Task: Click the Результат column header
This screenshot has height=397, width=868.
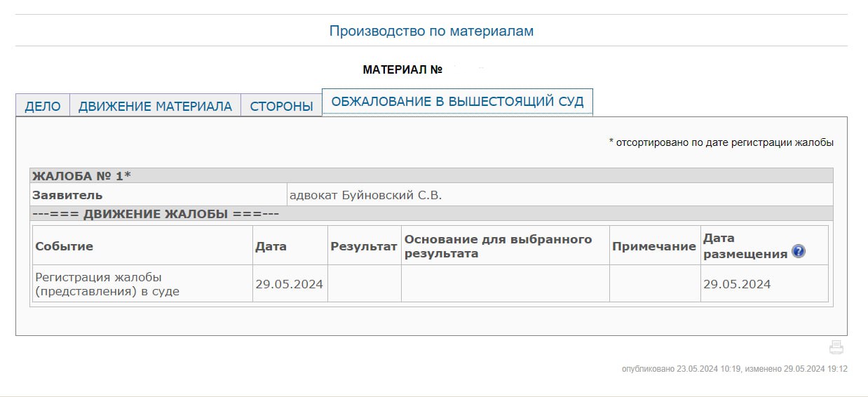Action: [364, 246]
